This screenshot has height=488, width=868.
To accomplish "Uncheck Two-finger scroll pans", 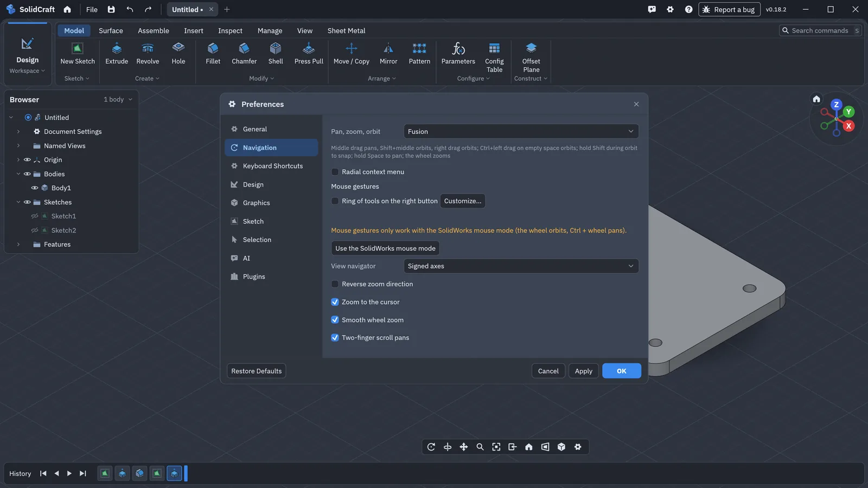I will 335,338.
